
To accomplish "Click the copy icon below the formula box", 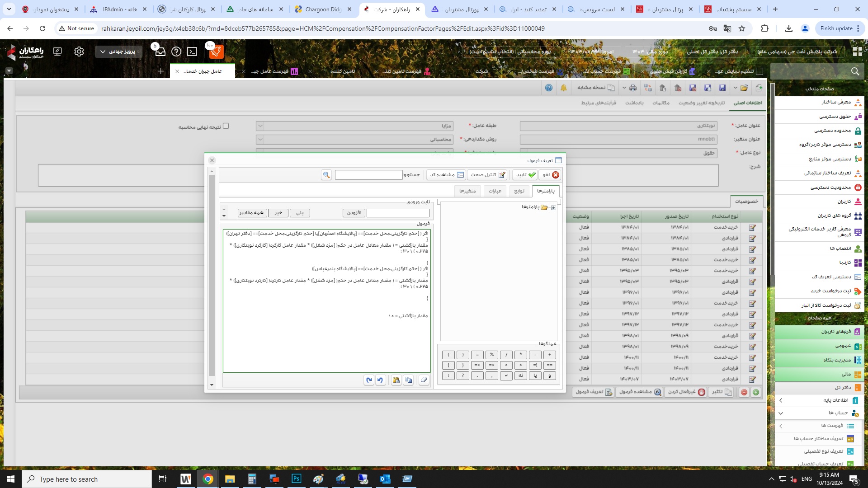I will pos(409,380).
